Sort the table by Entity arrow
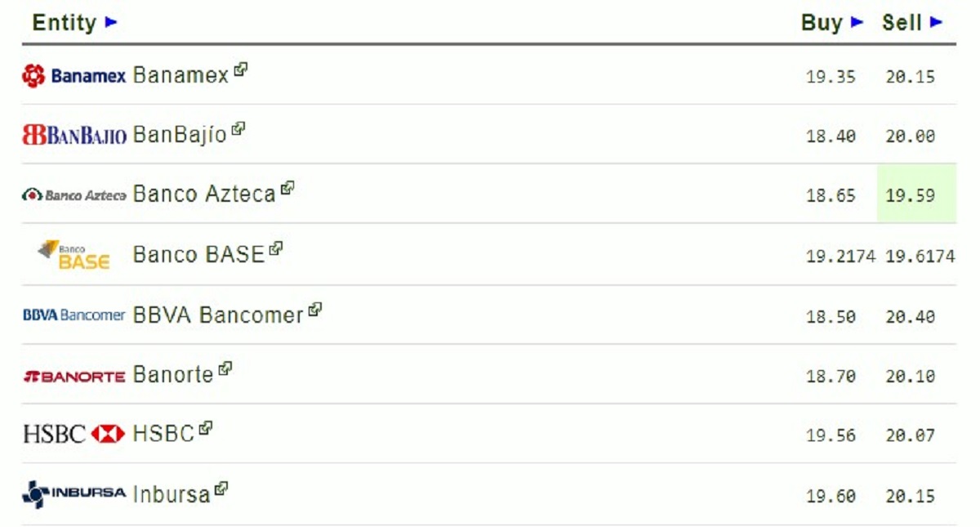This screenshot has height=527, width=980. [112, 22]
